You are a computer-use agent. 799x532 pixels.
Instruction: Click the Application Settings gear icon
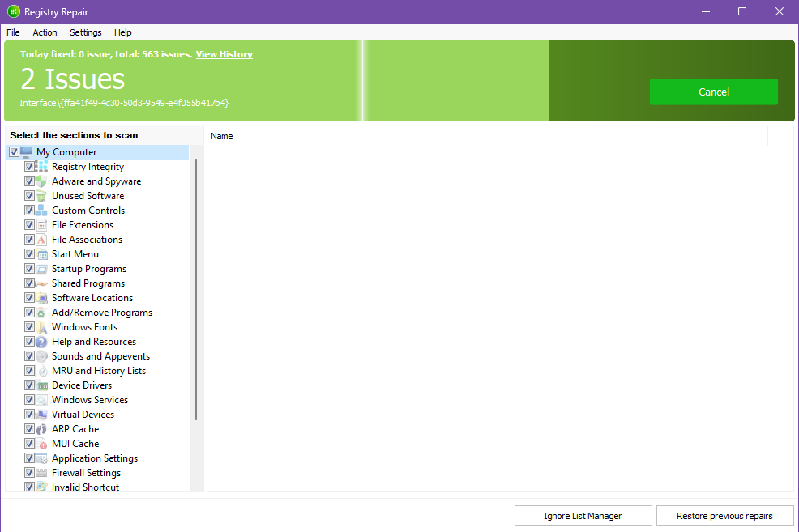(x=42, y=458)
